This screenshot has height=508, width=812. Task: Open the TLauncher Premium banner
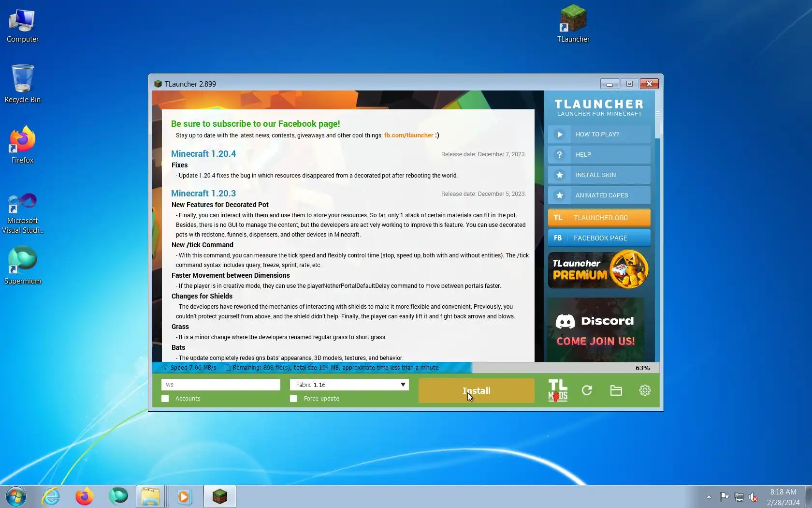(599, 269)
